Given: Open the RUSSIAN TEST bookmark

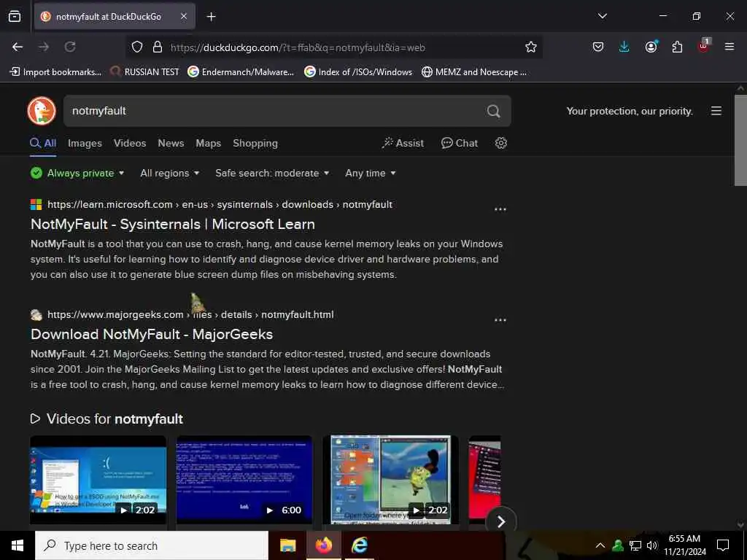Looking at the screenshot, I should [144, 72].
